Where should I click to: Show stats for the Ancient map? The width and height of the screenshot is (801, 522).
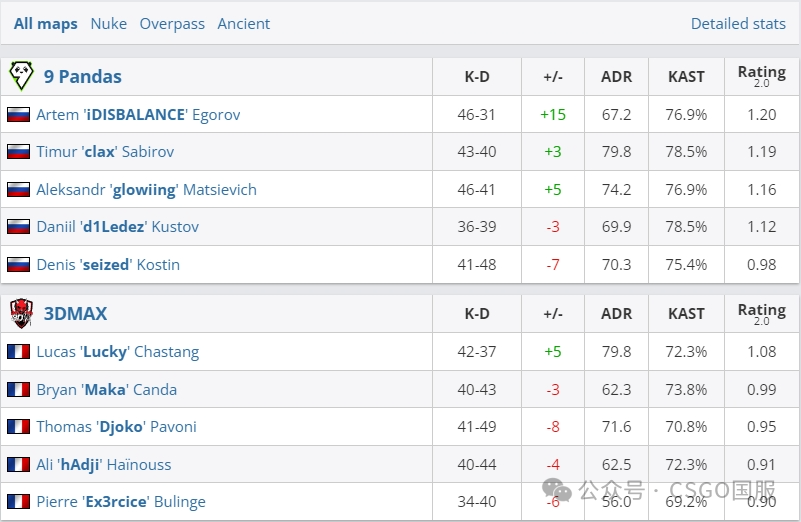tap(244, 24)
